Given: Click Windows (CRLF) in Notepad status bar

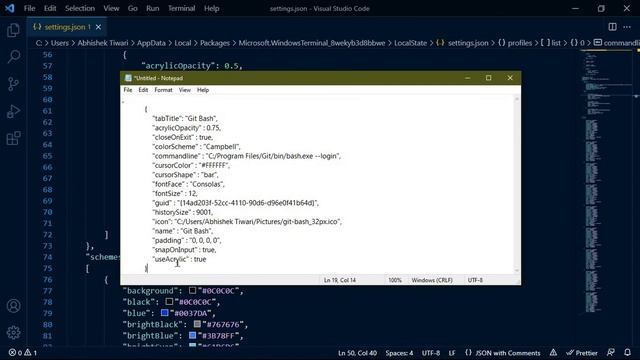Looking at the screenshot, I should tap(432, 280).
